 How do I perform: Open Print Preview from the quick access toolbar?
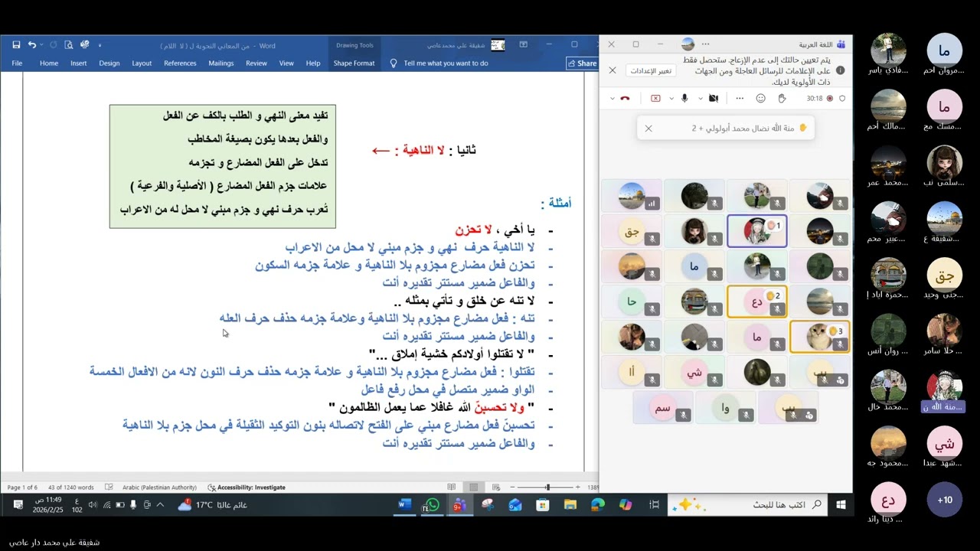point(69,45)
